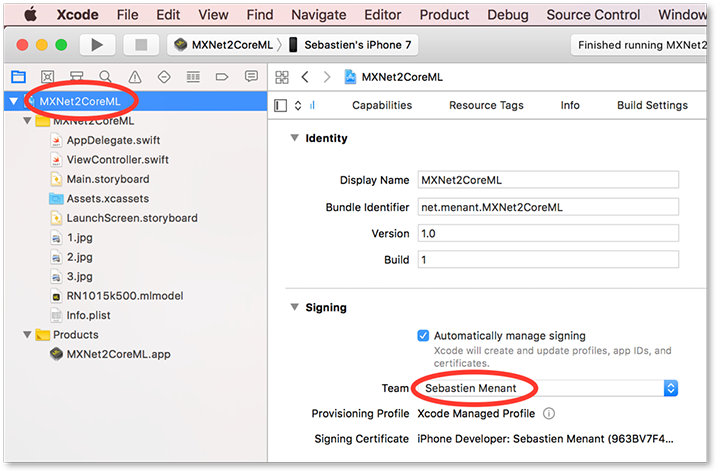716x471 pixels.
Task: Open the File menu
Action: [x=127, y=15]
